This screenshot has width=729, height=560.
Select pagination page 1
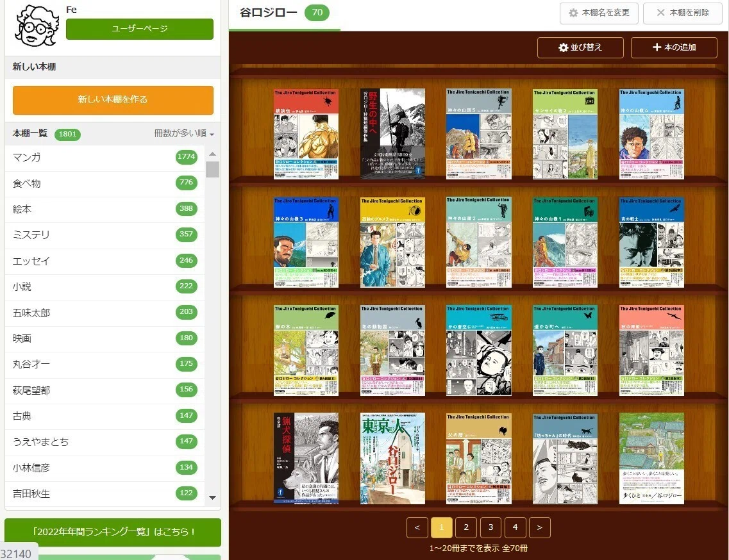[x=442, y=527]
